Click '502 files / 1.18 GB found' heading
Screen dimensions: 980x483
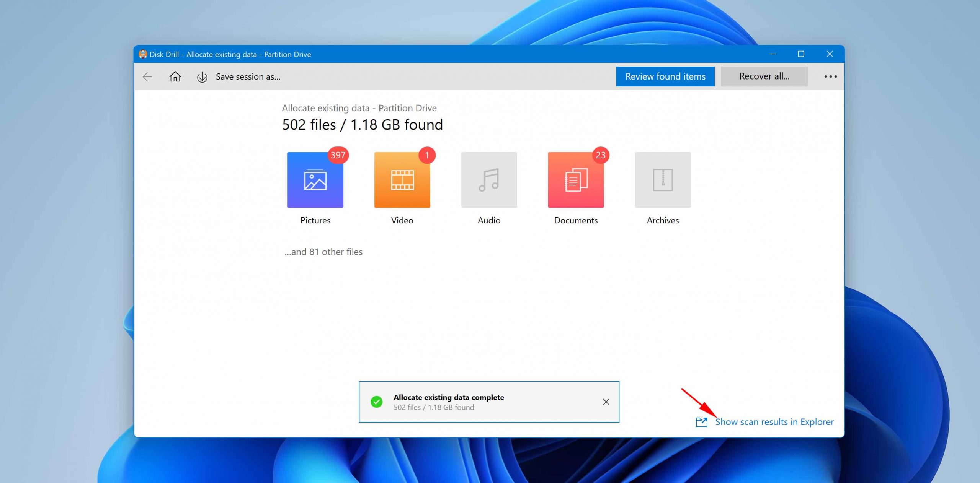[x=362, y=125]
